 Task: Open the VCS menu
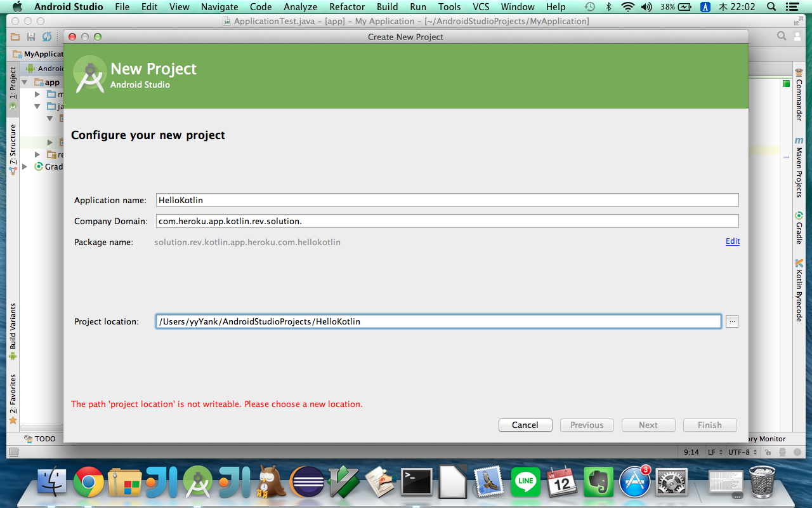(481, 7)
